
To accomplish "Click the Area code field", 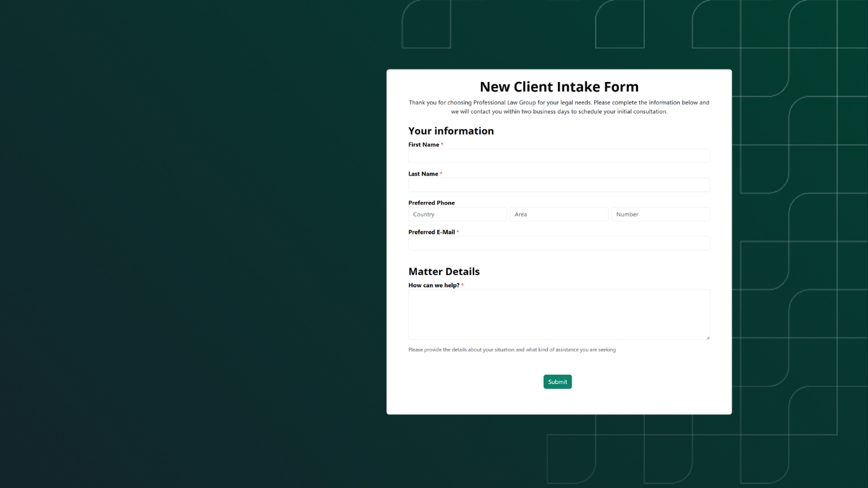I will [x=559, y=214].
